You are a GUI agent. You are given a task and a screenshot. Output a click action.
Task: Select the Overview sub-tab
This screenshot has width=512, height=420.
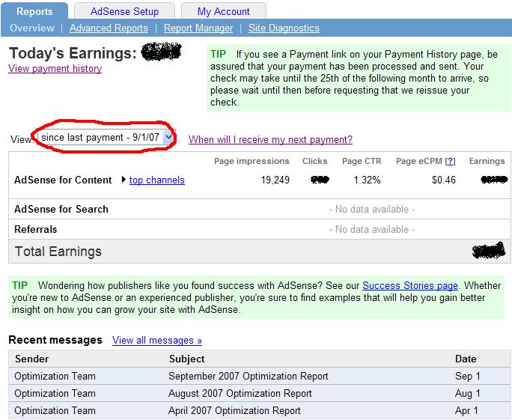pos(32,28)
